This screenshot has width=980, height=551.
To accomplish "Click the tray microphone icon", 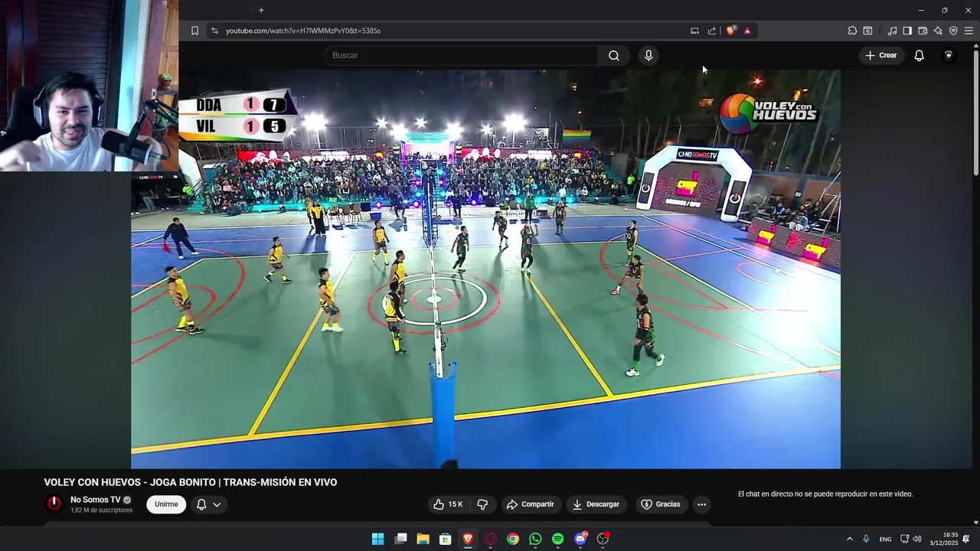I will (x=866, y=539).
